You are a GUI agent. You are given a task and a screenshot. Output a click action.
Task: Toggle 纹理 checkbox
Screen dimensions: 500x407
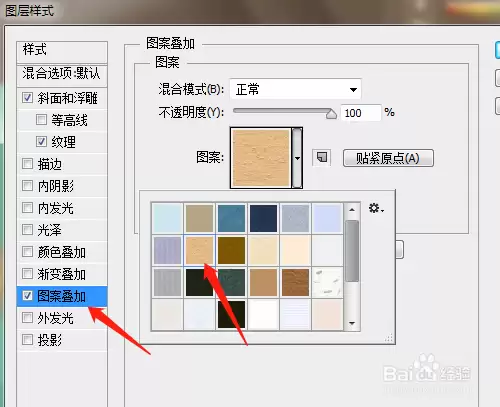(x=41, y=142)
